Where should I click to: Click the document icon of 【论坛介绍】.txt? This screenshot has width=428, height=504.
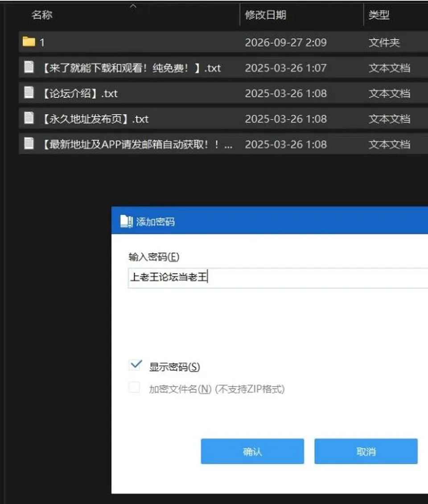tap(29, 93)
